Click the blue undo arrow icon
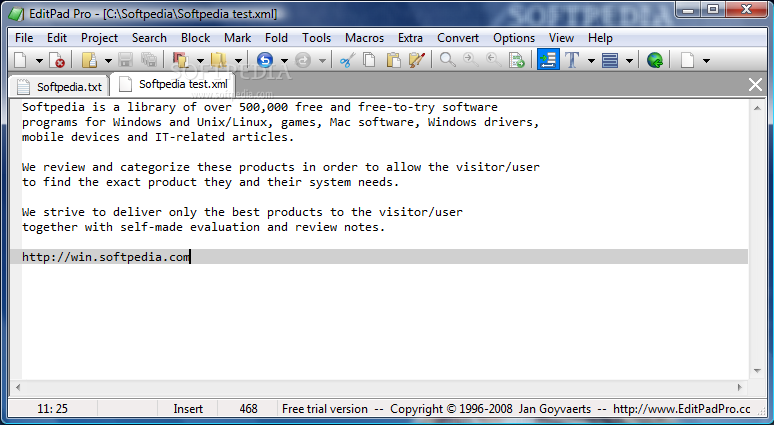The height and width of the screenshot is (425, 774). pos(265,60)
